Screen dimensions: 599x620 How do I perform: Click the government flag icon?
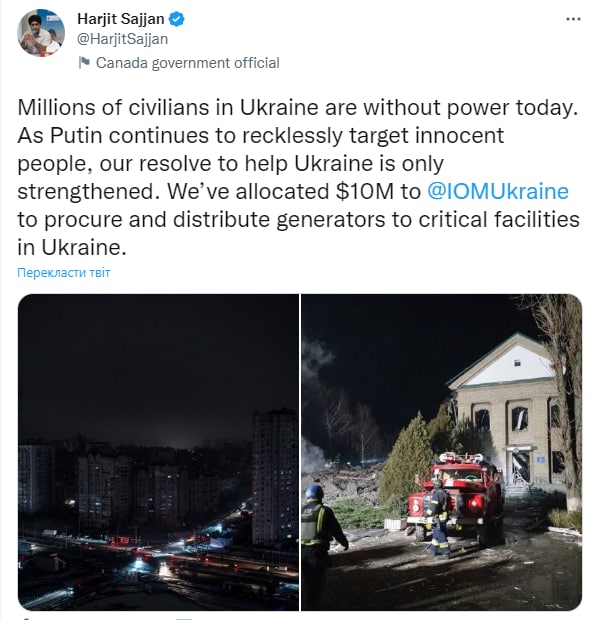pos(84,62)
